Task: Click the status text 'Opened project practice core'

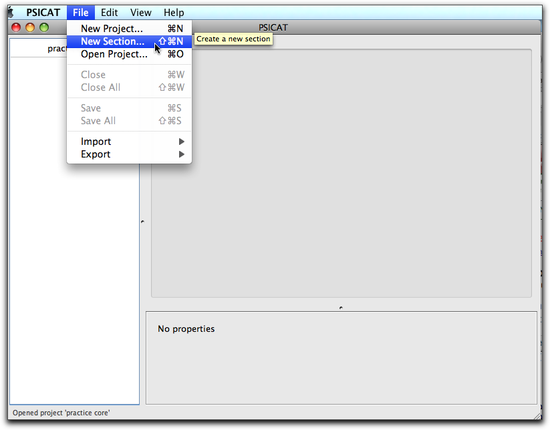Action: click(61, 413)
